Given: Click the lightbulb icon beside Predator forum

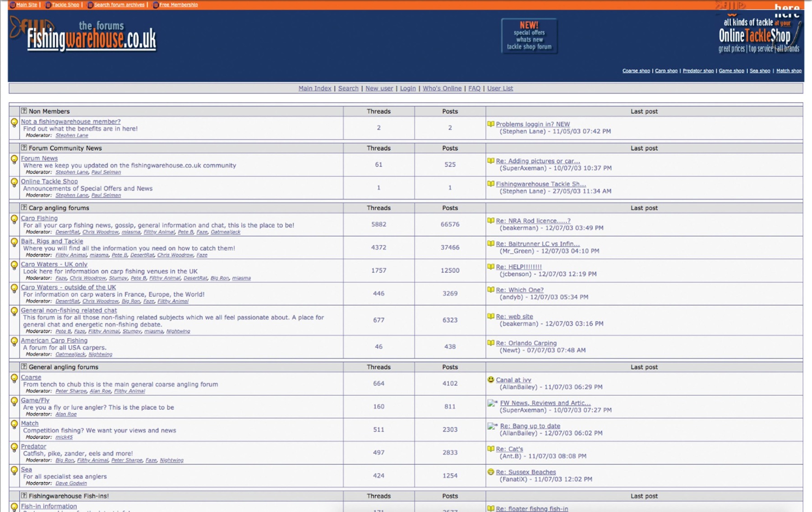Looking at the screenshot, I should click(x=14, y=447).
